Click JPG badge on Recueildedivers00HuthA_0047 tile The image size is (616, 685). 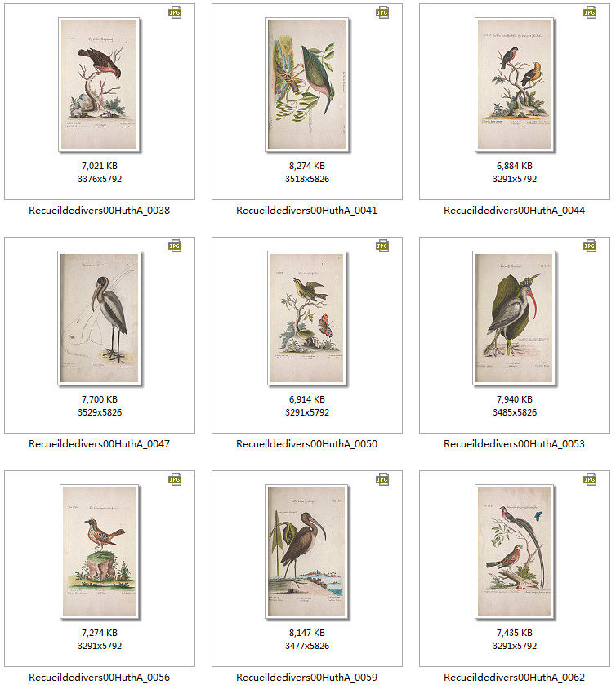(x=175, y=246)
